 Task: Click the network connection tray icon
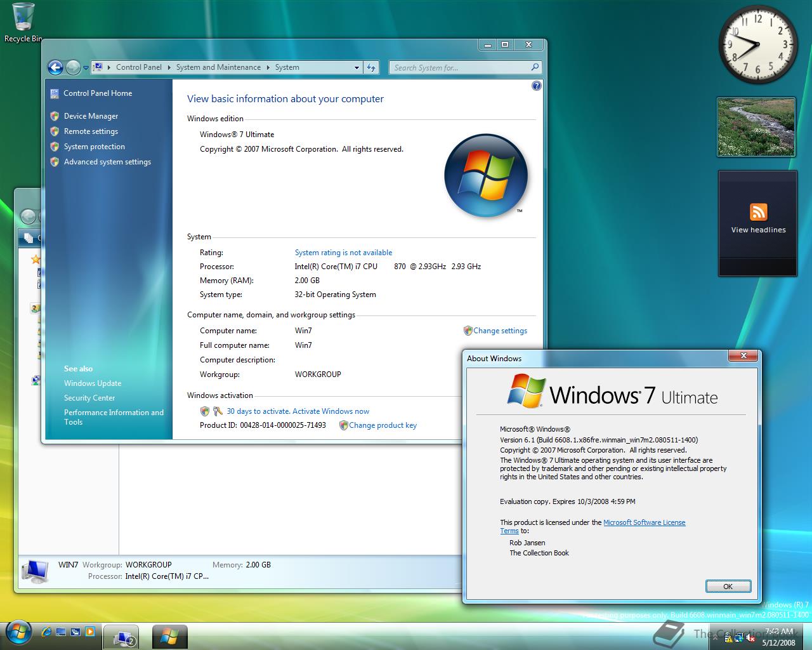740,637
